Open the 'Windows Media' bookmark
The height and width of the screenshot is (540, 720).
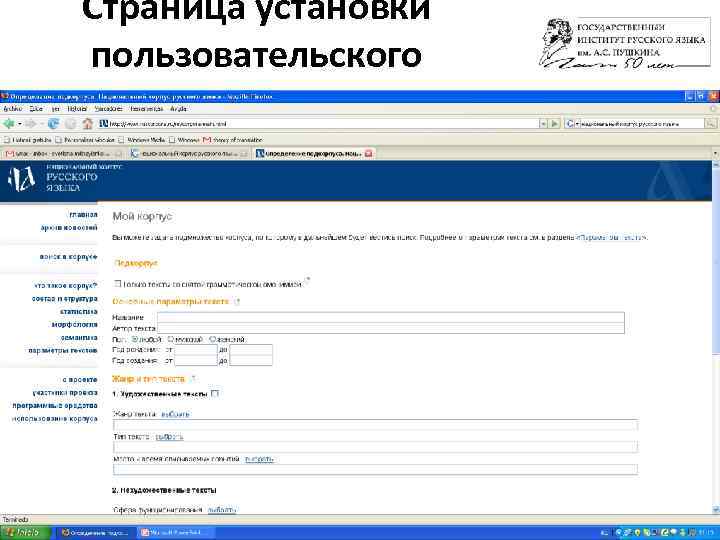(141, 140)
